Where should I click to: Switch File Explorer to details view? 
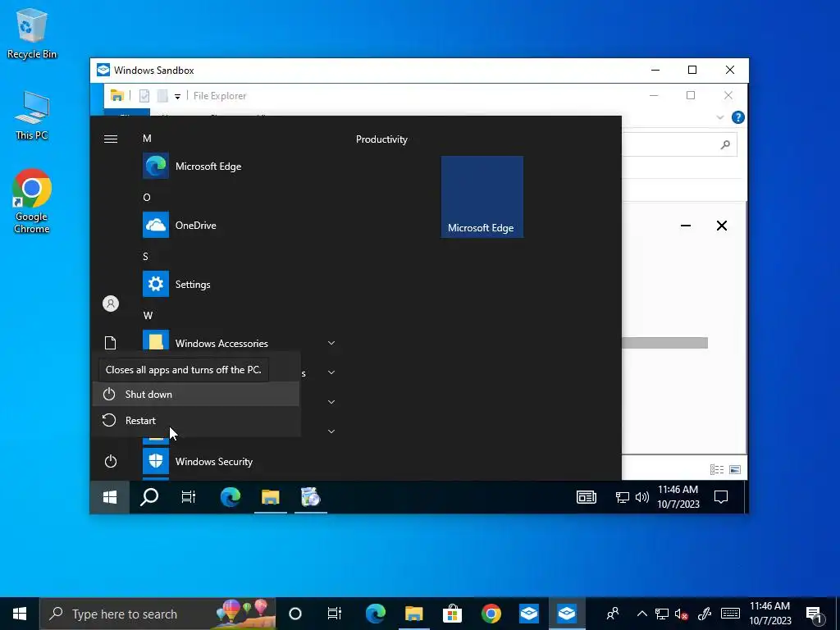coord(717,470)
